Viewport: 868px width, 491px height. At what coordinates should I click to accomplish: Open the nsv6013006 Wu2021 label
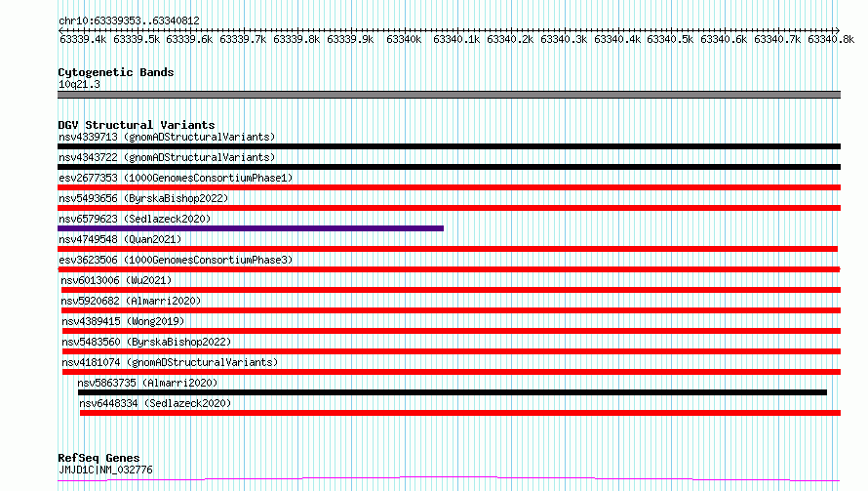click(x=116, y=280)
